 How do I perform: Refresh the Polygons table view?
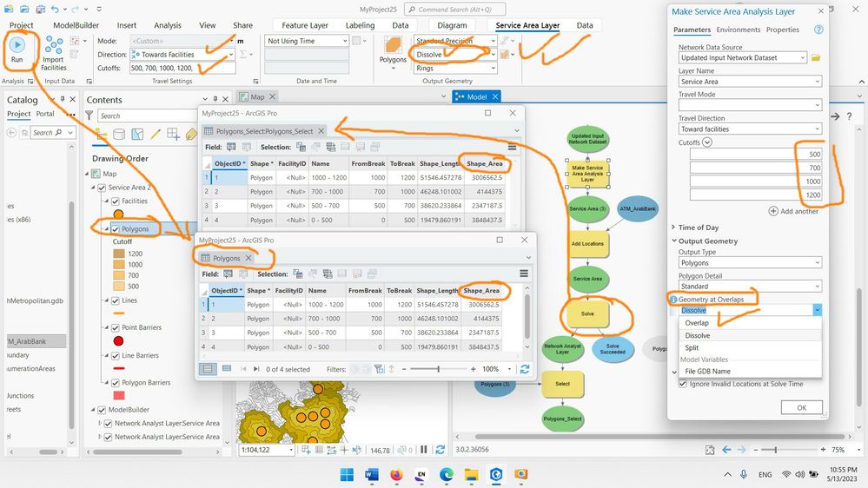pos(525,369)
